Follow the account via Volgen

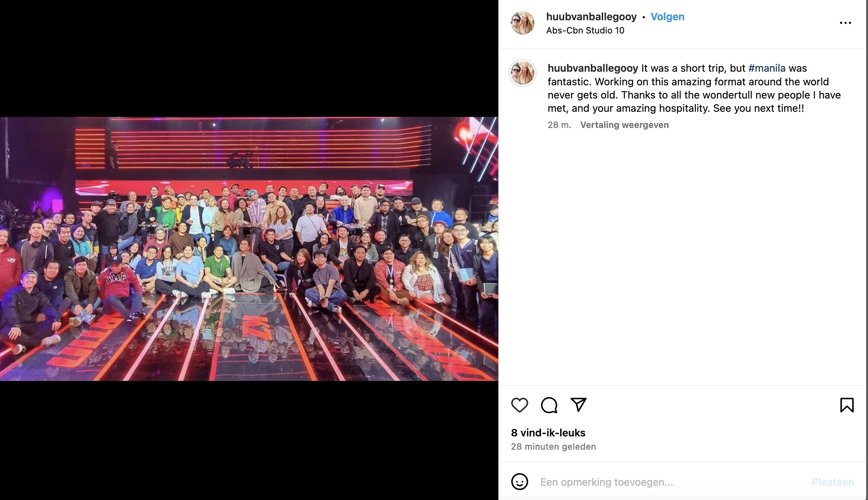click(x=667, y=17)
